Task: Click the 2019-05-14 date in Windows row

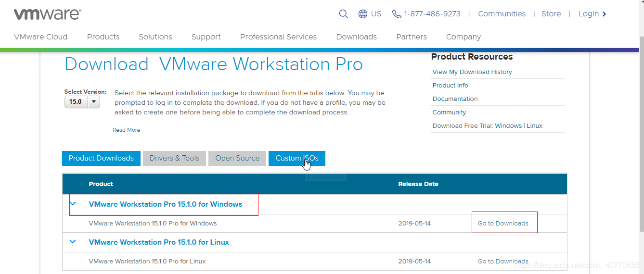Action: 414,224
